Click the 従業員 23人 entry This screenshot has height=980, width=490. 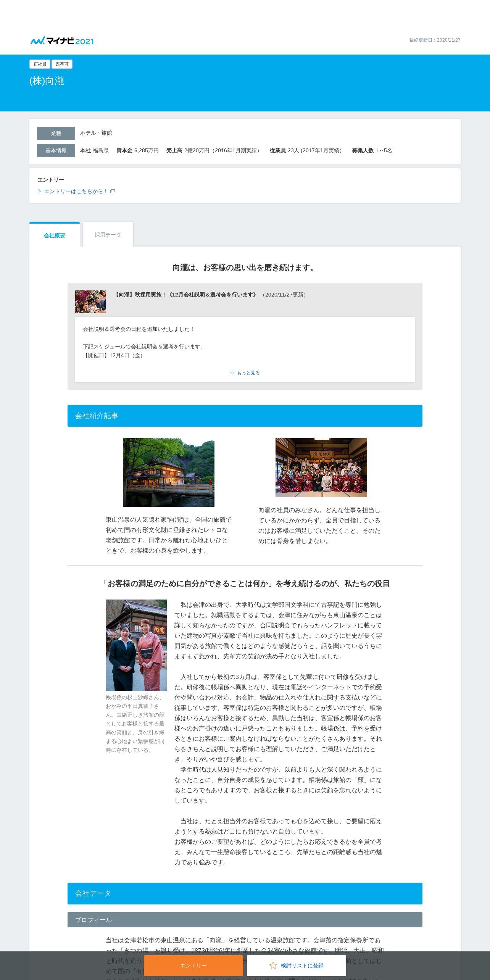pos(307,150)
